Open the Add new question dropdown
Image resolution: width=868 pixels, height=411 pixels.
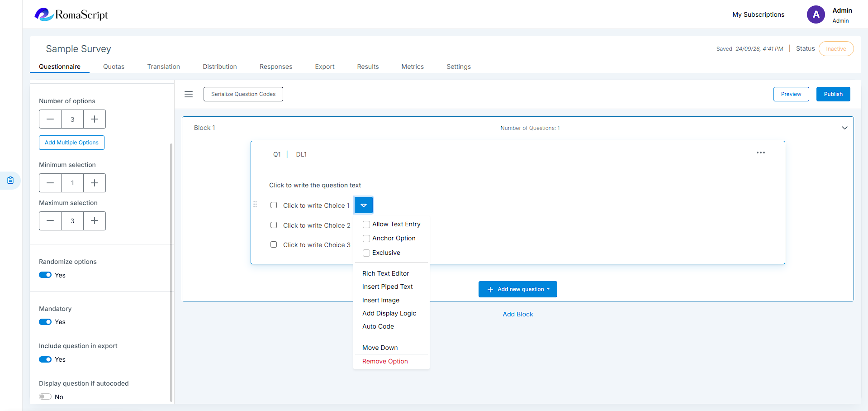[x=518, y=289]
